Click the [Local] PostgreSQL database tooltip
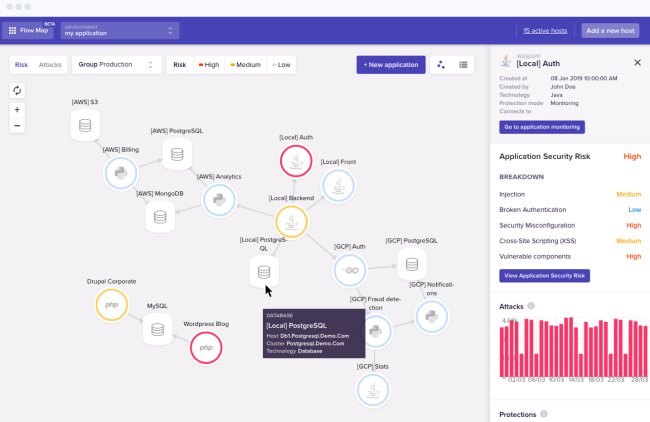Viewport: 650px width, 422px height. [314, 333]
